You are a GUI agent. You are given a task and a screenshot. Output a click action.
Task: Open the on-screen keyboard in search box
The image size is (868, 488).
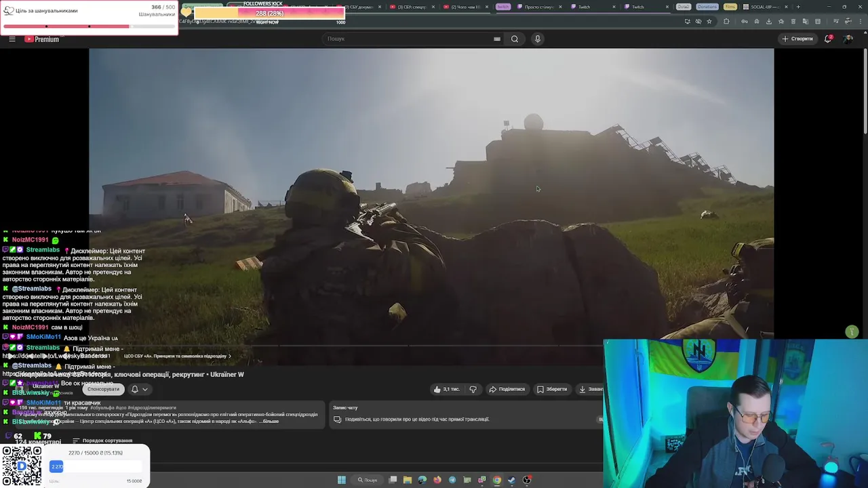(497, 39)
